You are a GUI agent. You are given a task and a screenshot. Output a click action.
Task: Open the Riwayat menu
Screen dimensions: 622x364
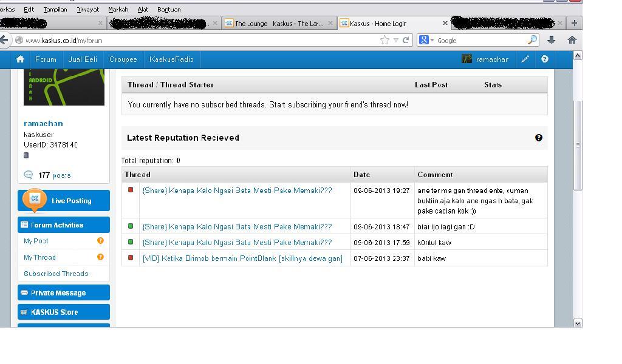(x=87, y=10)
